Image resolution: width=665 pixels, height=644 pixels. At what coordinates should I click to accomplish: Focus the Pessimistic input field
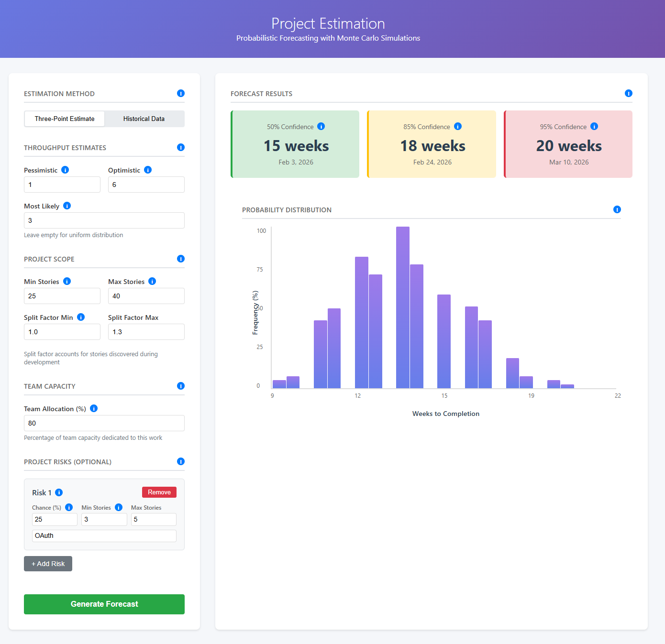click(x=62, y=185)
